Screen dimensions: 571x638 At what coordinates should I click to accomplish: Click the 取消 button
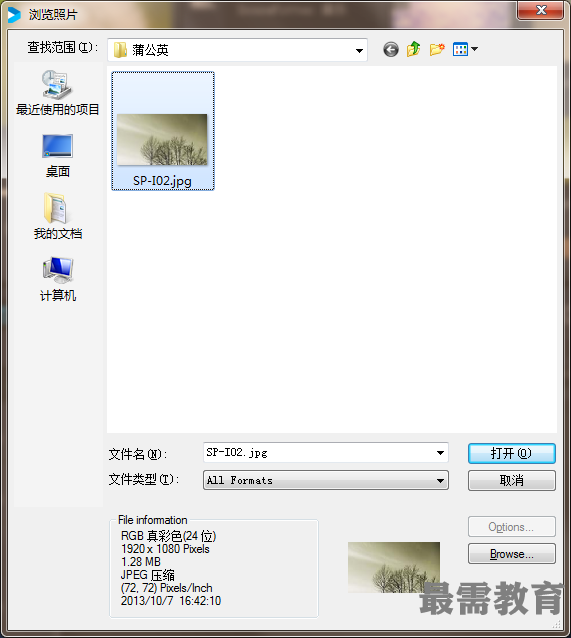pos(512,481)
